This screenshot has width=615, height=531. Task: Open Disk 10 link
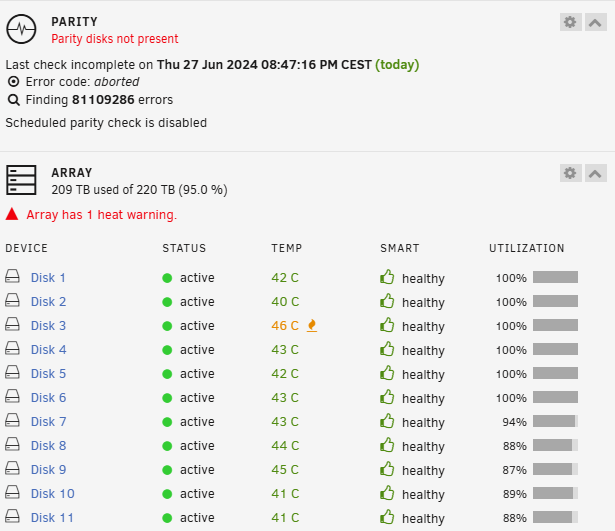(x=53, y=493)
